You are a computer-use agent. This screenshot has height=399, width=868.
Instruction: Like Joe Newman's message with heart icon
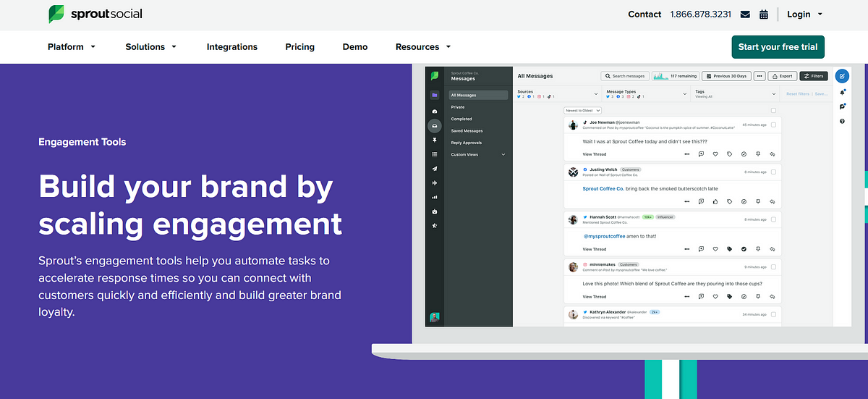pos(715,154)
